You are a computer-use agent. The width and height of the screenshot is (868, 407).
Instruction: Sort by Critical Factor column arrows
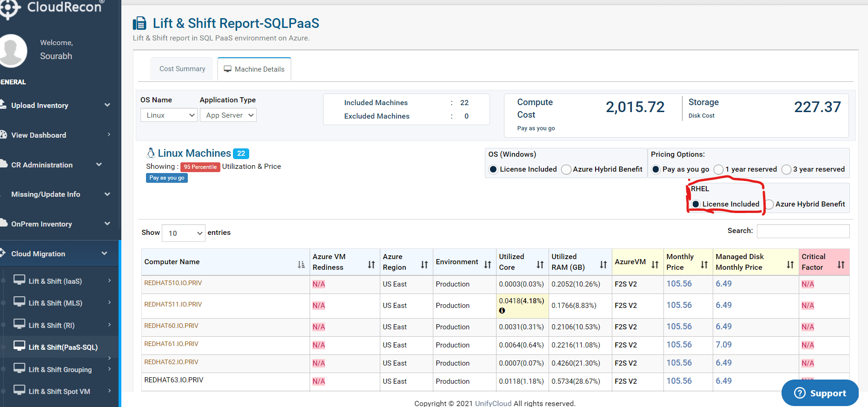pyautogui.click(x=841, y=265)
